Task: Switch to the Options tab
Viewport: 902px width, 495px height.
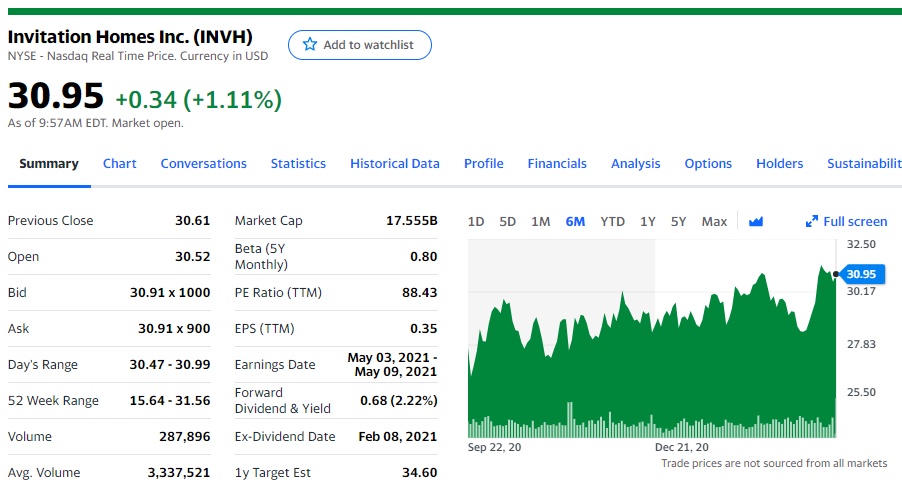Action: pos(708,163)
